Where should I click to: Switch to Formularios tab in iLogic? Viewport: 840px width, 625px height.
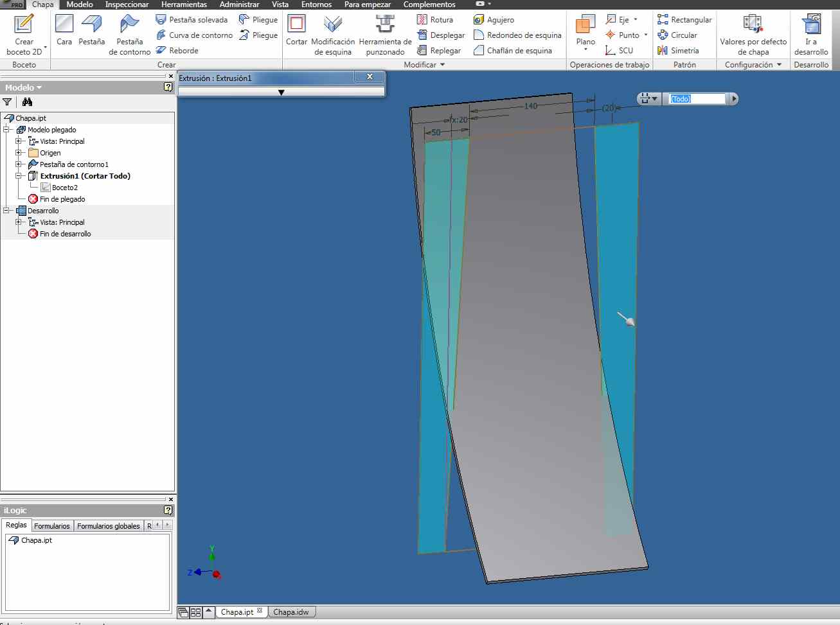(52, 526)
